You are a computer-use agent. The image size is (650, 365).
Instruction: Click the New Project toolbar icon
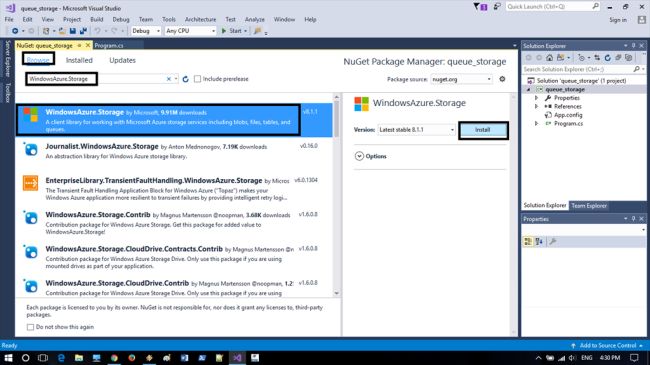(46, 31)
